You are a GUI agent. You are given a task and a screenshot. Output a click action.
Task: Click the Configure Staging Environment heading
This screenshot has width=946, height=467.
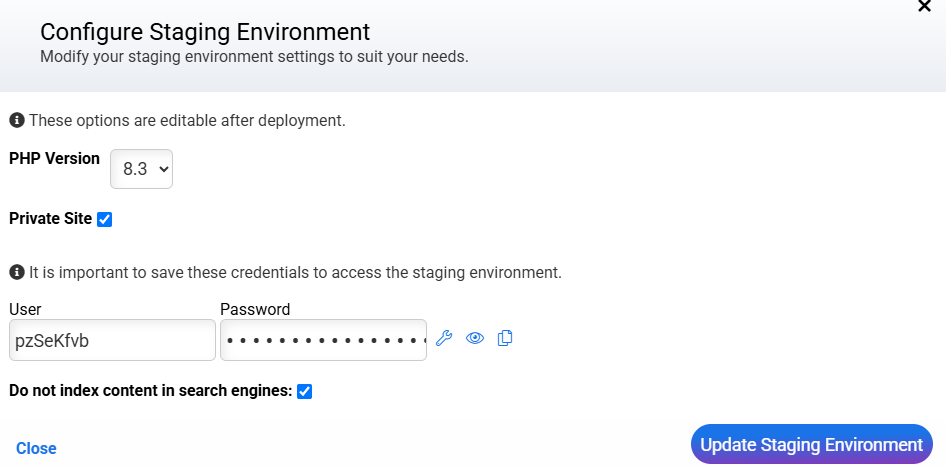click(205, 32)
